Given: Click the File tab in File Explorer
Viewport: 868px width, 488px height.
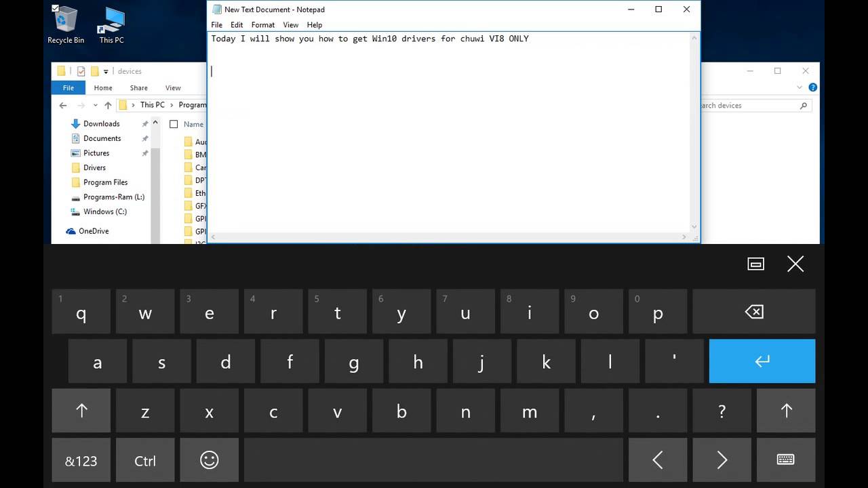Looking at the screenshot, I should [68, 87].
